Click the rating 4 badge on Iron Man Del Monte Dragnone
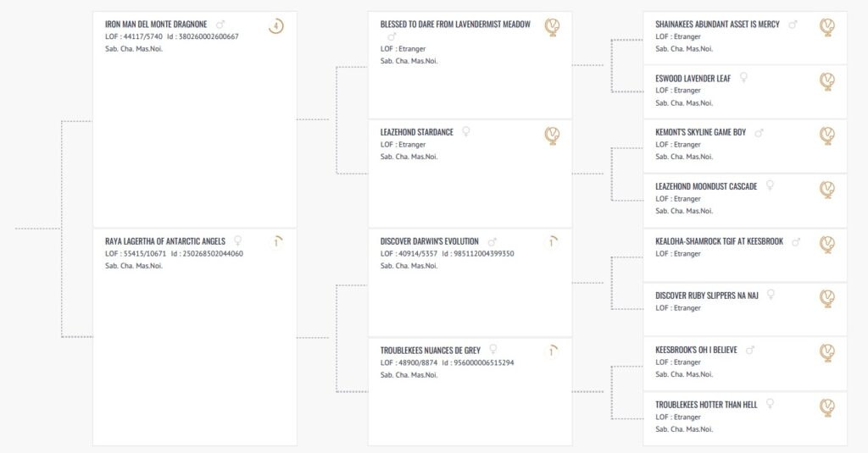This screenshot has height=453, width=868. (275, 26)
